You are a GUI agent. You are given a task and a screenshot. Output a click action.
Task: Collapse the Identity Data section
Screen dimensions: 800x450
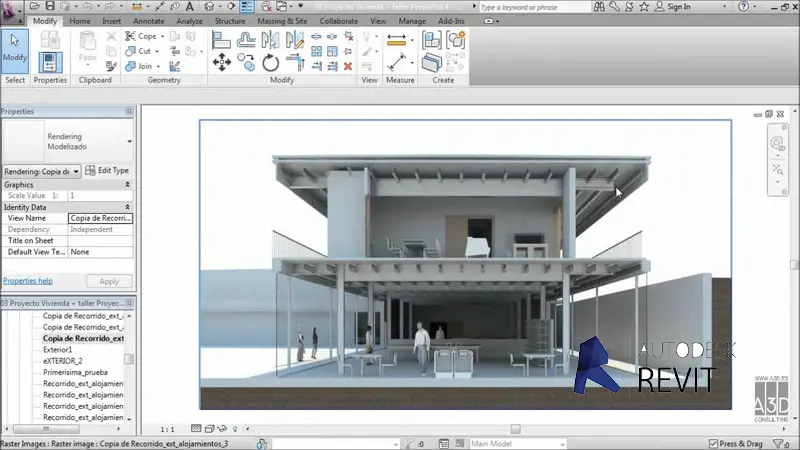127,206
